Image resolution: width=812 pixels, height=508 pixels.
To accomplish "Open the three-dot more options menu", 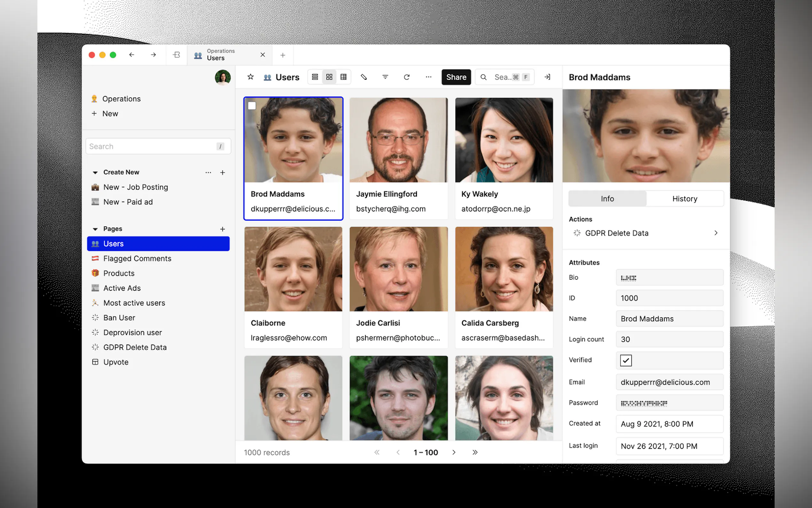I will pyautogui.click(x=428, y=77).
